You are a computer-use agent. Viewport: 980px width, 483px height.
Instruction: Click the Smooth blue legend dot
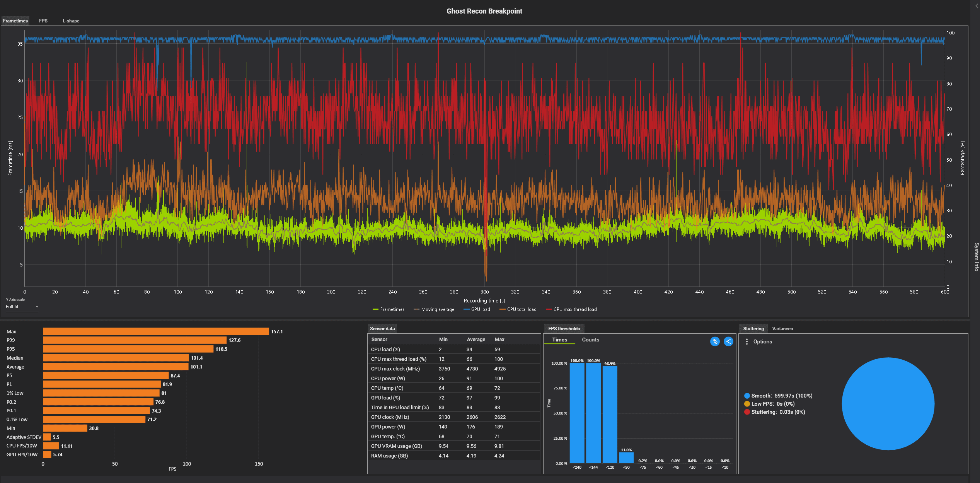point(747,396)
